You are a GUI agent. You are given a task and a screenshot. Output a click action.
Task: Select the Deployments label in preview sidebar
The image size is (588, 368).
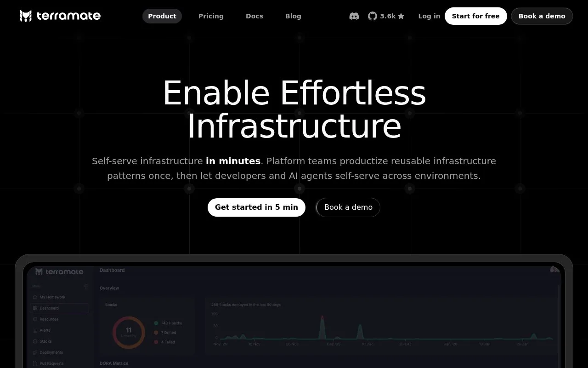coord(51,352)
